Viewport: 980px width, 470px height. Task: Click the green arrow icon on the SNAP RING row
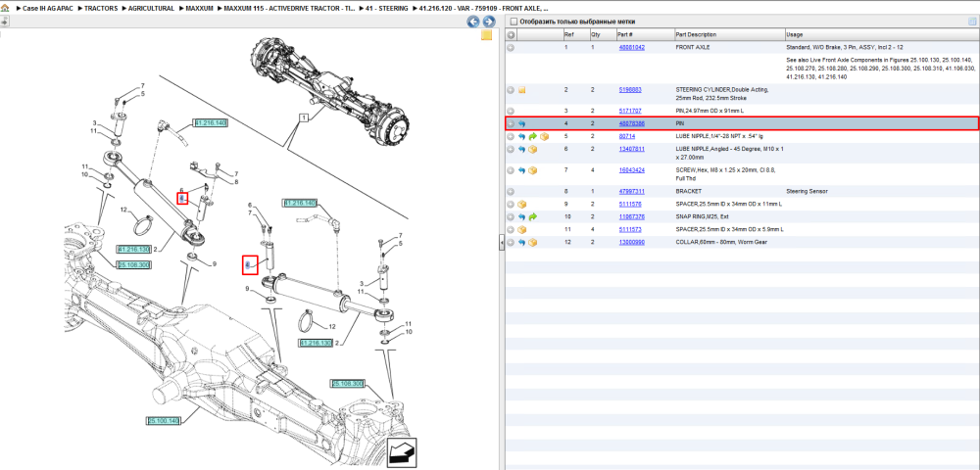(x=533, y=216)
